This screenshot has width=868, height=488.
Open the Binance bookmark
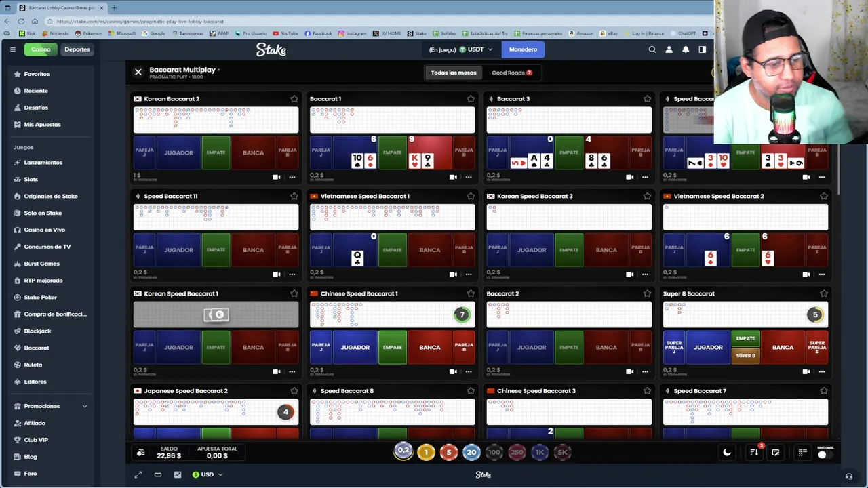click(x=644, y=33)
